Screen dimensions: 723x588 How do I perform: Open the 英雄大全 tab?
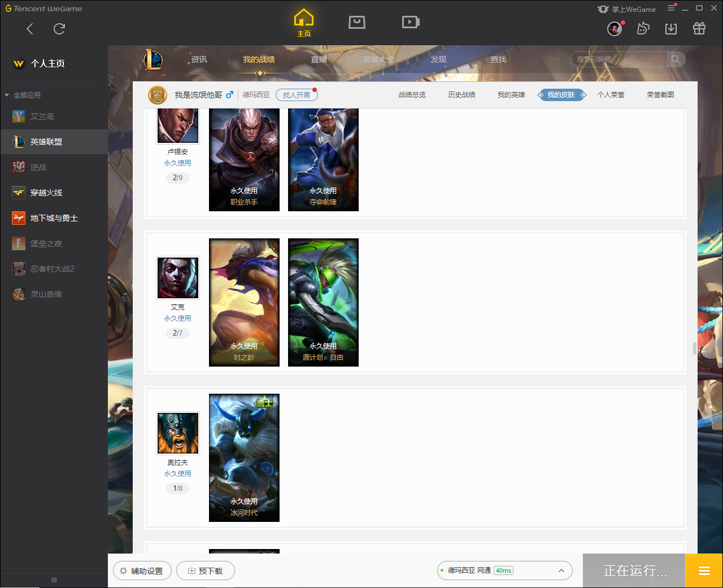378,59
